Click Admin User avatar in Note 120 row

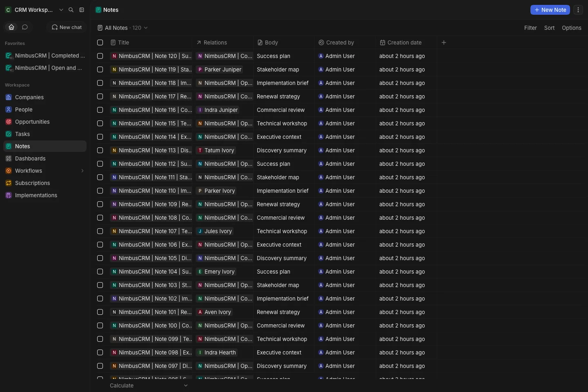point(321,56)
